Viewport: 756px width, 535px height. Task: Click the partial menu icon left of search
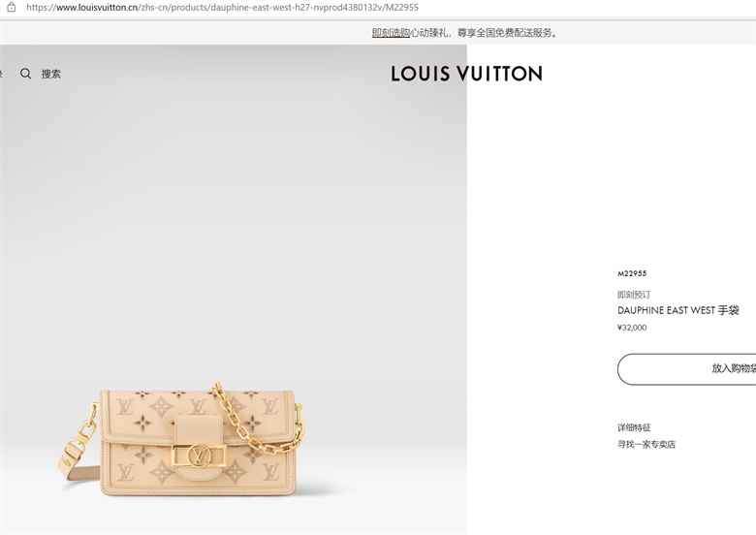coord(1,74)
